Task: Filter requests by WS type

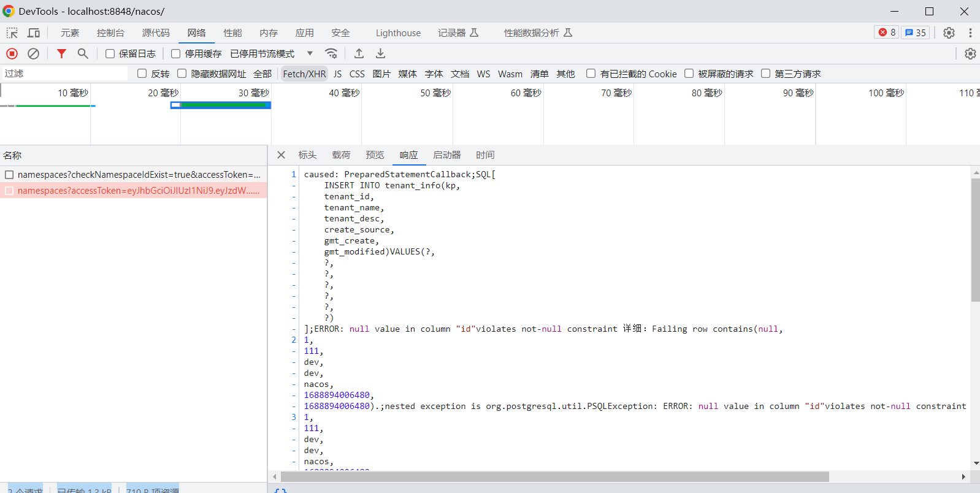Action: coord(483,74)
